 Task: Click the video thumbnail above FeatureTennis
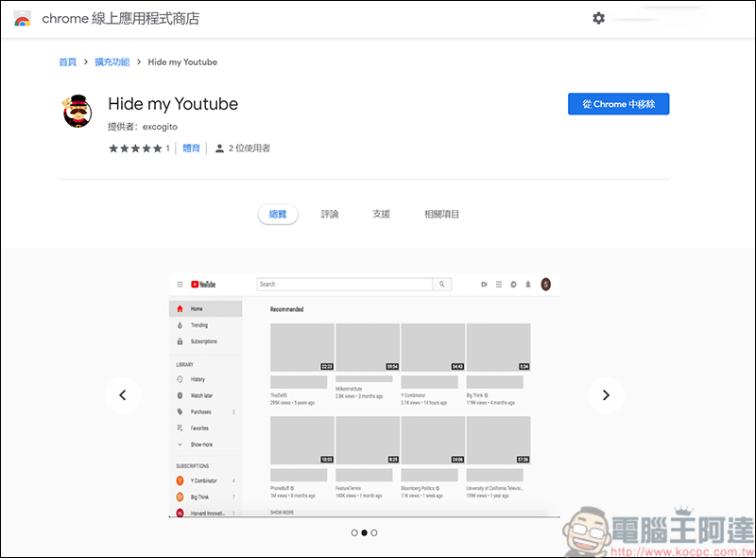tap(368, 440)
